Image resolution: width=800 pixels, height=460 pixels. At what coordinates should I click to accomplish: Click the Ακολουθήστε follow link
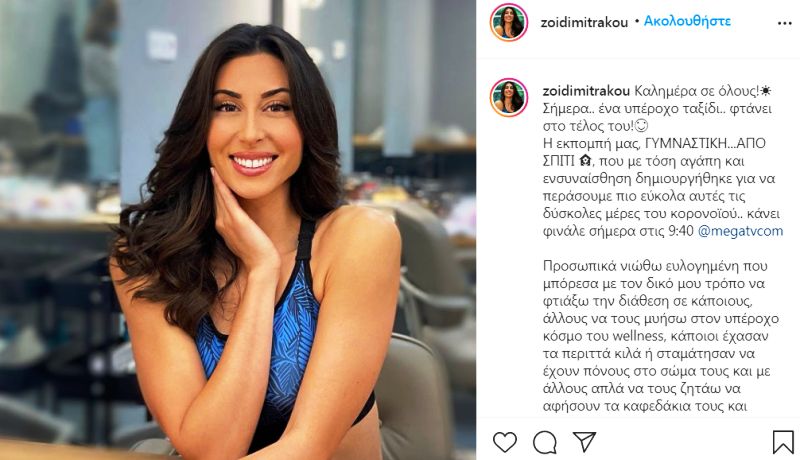pos(687,21)
